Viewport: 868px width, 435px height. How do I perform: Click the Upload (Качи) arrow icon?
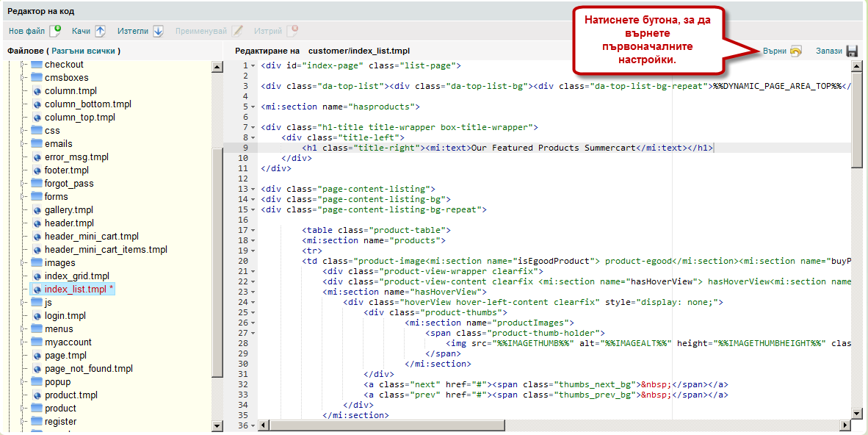click(x=100, y=31)
